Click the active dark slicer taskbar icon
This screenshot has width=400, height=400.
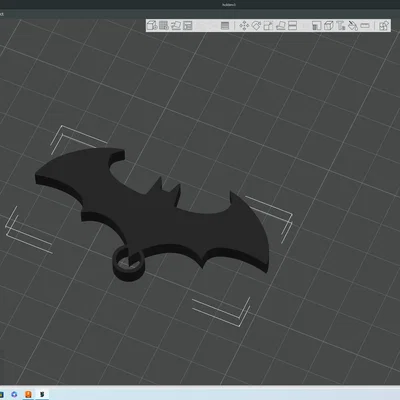(42, 394)
